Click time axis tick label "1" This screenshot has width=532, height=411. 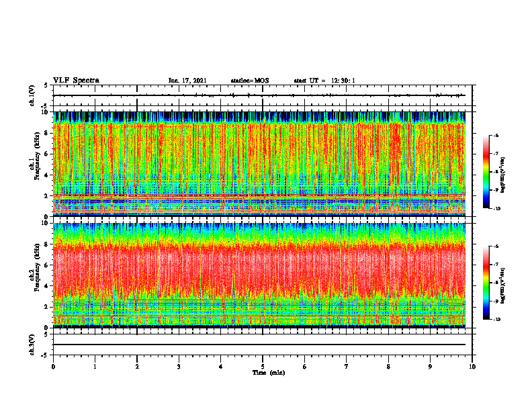coord(95,367)
